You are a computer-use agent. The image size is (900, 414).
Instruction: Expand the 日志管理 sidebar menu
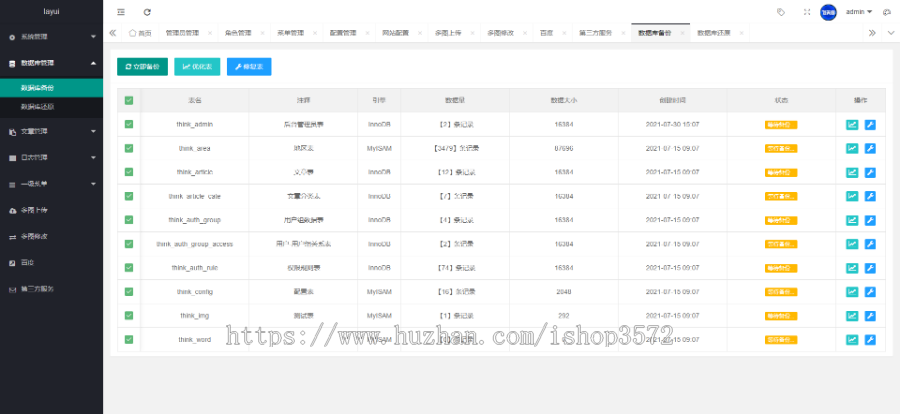tap(52, 158)
